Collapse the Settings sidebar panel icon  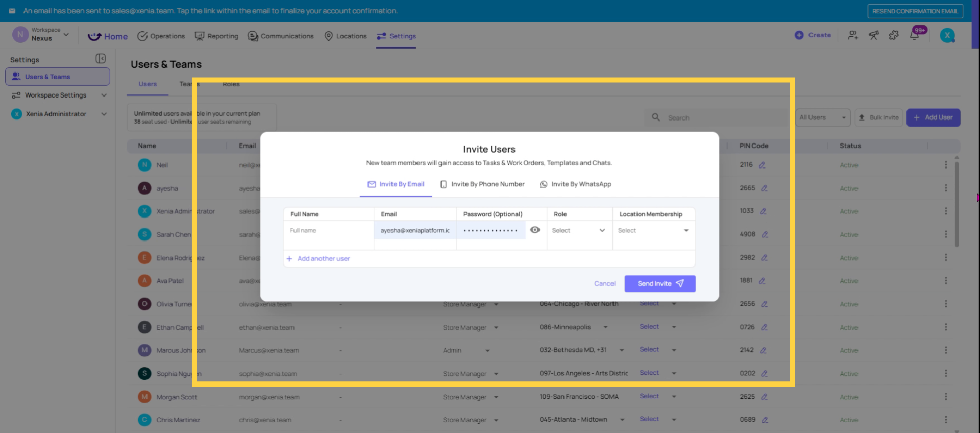point(101,59)
